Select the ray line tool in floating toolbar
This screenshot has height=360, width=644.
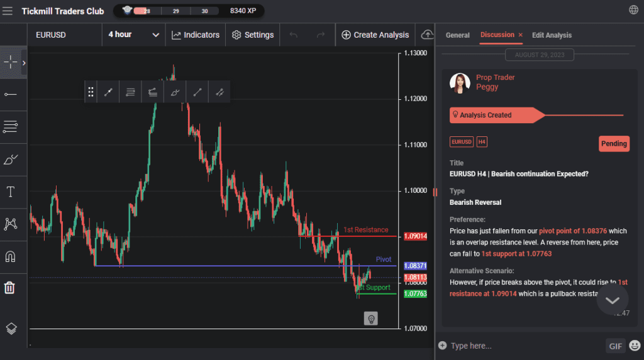tap(197, 92)
